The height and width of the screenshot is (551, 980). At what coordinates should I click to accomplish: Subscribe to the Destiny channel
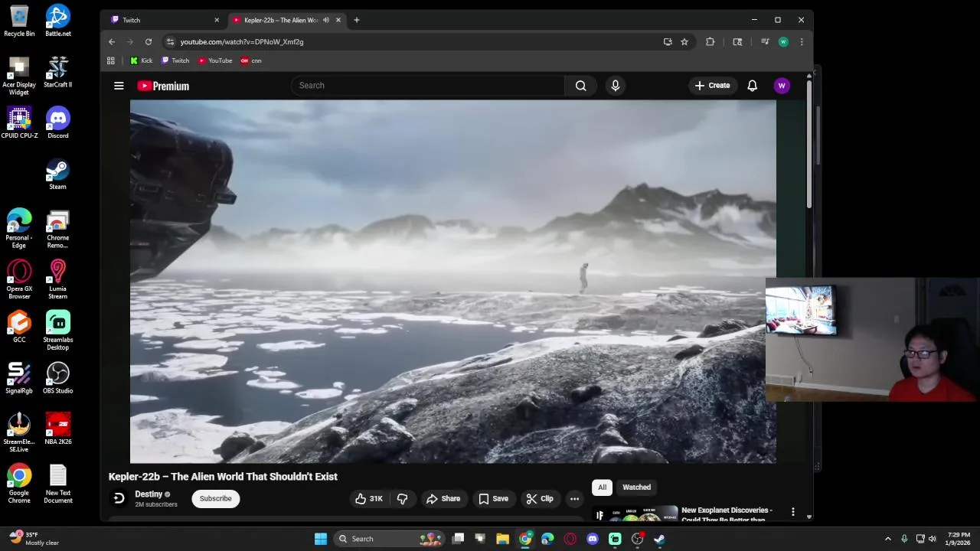[x=215, y=499]
